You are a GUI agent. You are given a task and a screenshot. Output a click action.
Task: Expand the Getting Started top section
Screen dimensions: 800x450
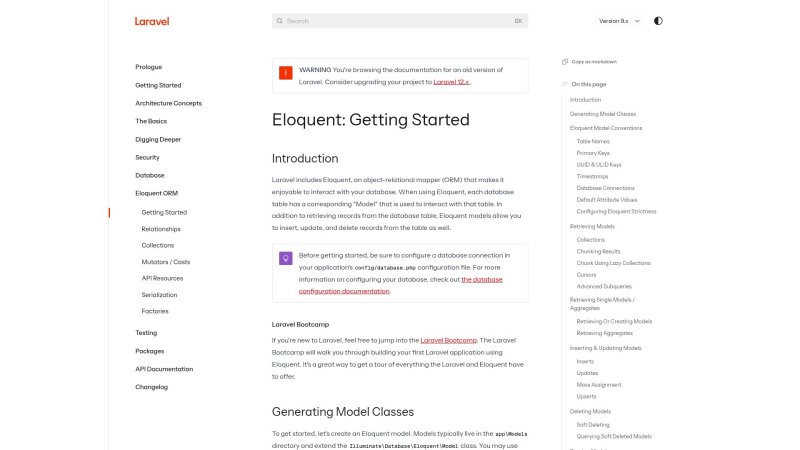[x=158, y=85]
